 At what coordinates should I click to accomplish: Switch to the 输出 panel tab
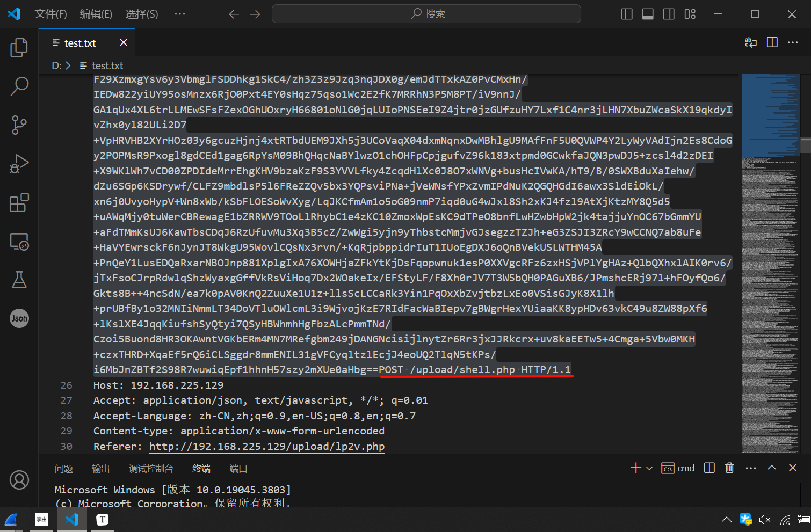pos(100,469)
